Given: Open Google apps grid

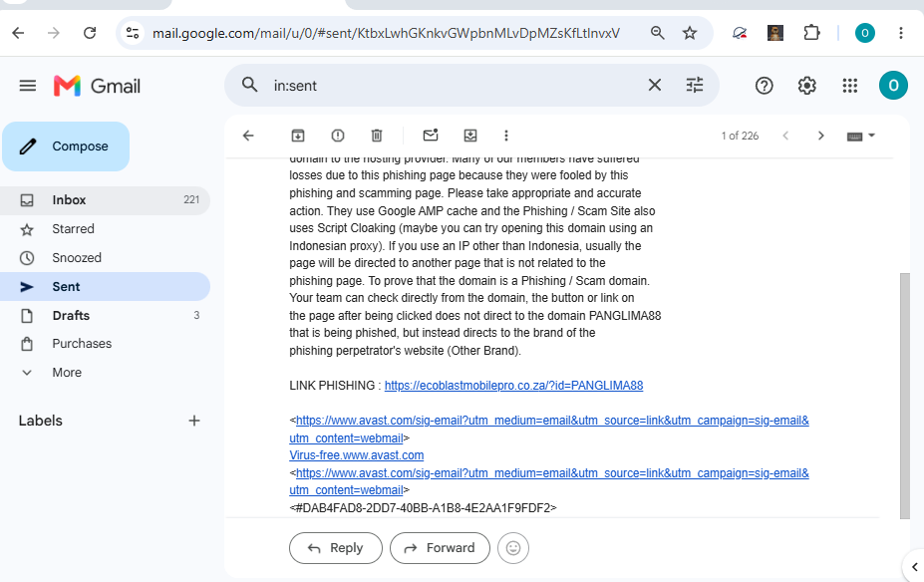Looking at the screenshot, I should click(850, 86).
